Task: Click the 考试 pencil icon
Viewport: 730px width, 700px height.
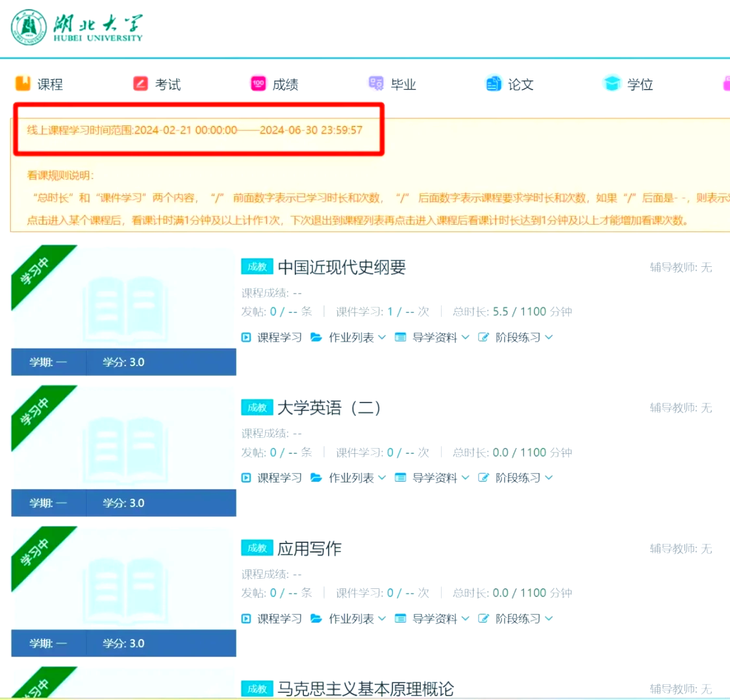Action: click(140, 83)
